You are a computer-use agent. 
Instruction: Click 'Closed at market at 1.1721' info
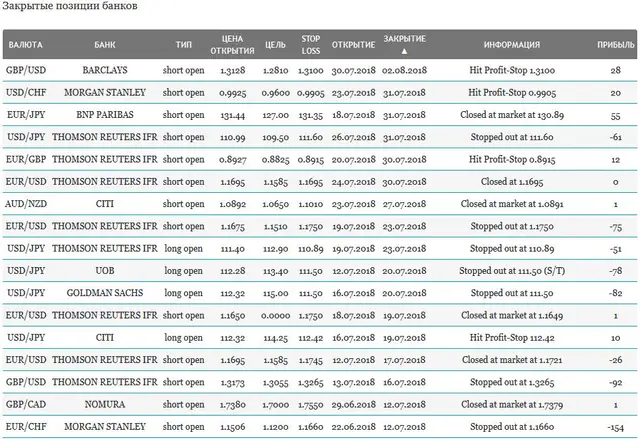point(512,360)
